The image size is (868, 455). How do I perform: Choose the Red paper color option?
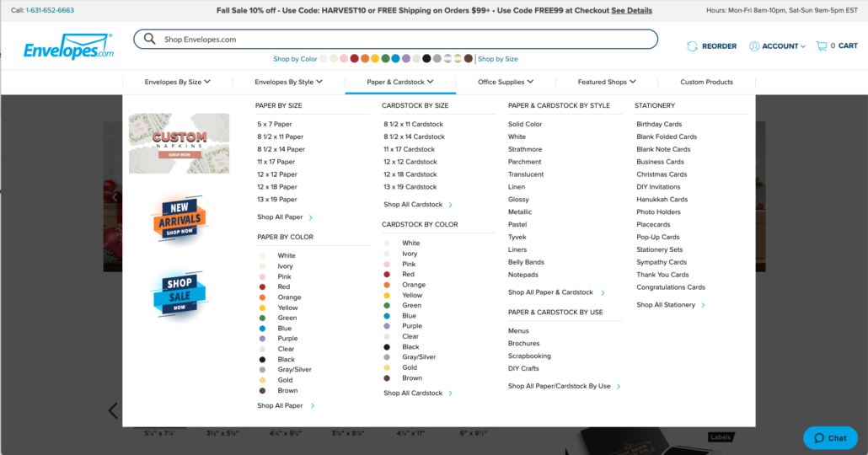click(283, 286)
